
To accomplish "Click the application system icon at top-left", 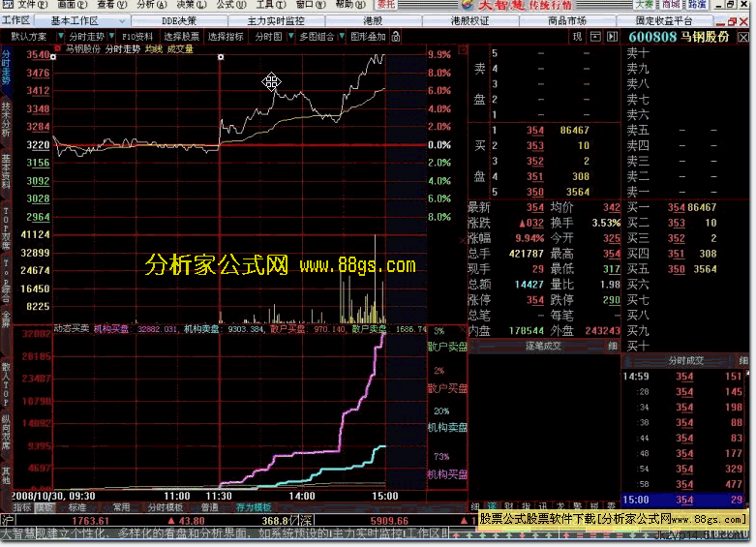I will click(7, 5).
